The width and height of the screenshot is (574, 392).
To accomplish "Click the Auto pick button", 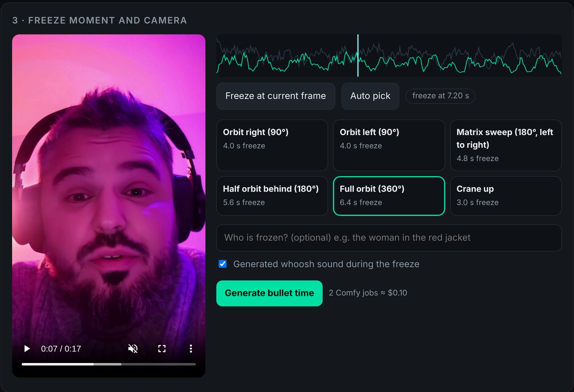I will pyautogui.click(x=370, y=96).
